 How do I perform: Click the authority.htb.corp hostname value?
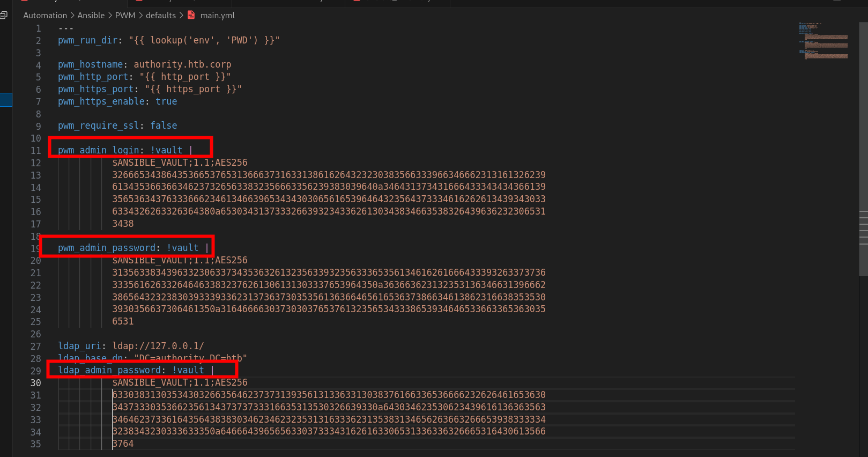pos(182,64)
